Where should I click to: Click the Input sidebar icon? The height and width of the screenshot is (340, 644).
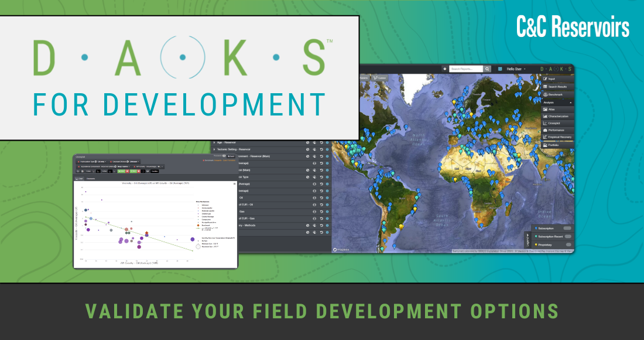click(x=552, y=79)
